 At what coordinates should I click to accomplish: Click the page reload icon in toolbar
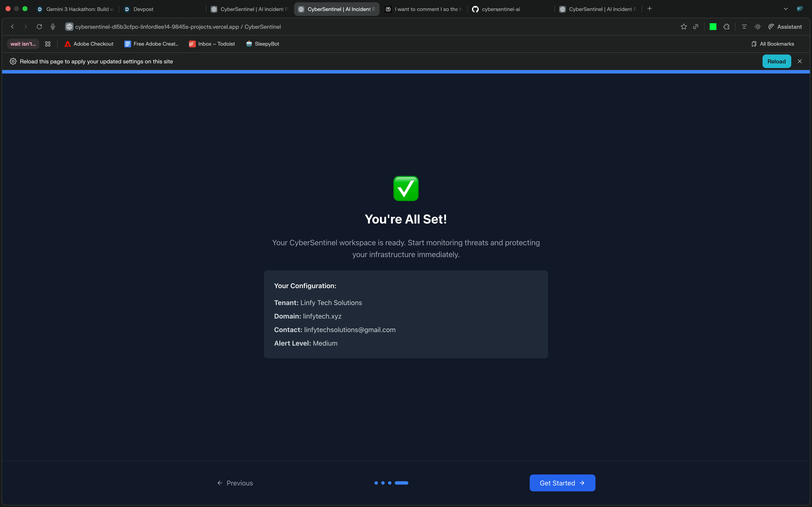coord(39,27)
